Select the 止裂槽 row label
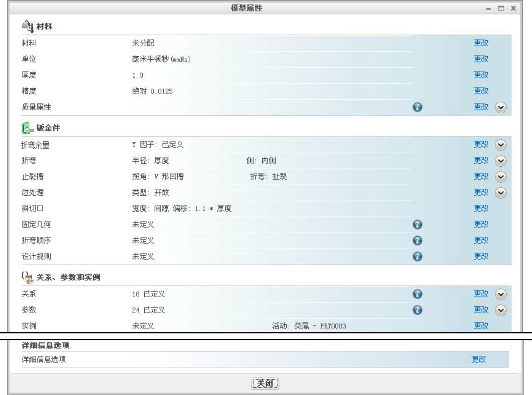The width and height of the screenshot is (532, 395). tap(32, 177)
